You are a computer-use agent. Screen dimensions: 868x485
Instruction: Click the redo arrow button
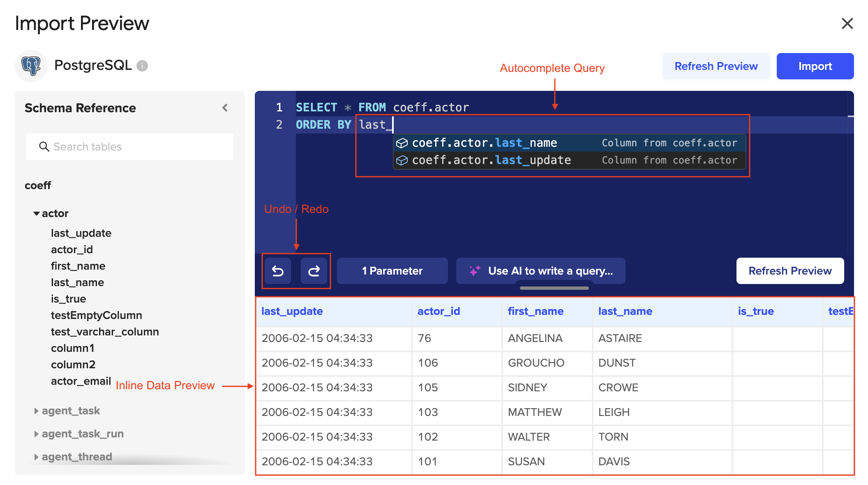[x=314, y=271]
